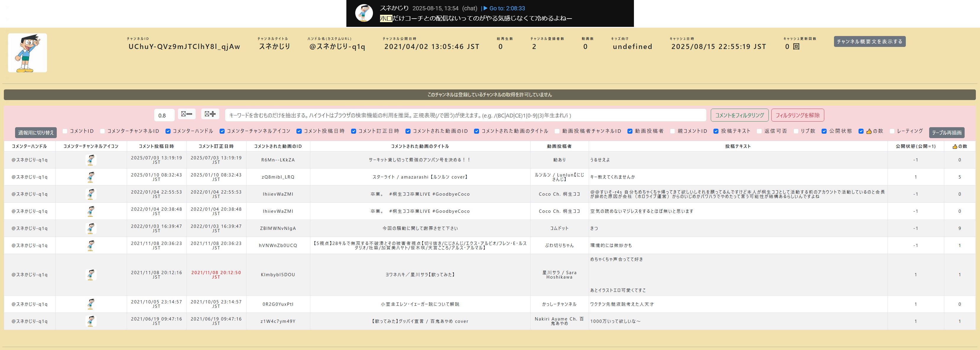Click the keyword filter text field
The height and width of the screenshot is (350, 980).
click(465, 115)
